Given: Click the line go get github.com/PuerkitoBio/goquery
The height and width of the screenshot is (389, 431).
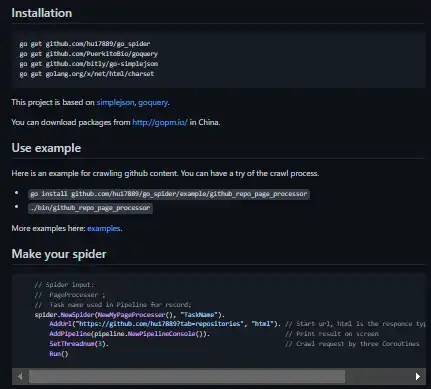Looking at the screenshot, I should [x=88, y=54].
